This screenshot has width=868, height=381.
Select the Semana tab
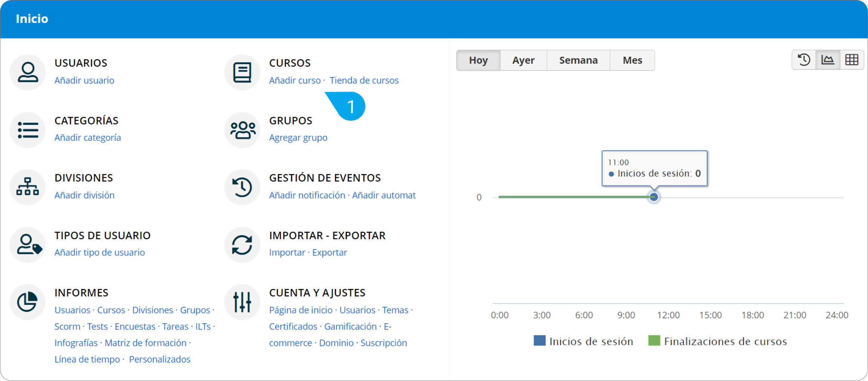[578, 60]
